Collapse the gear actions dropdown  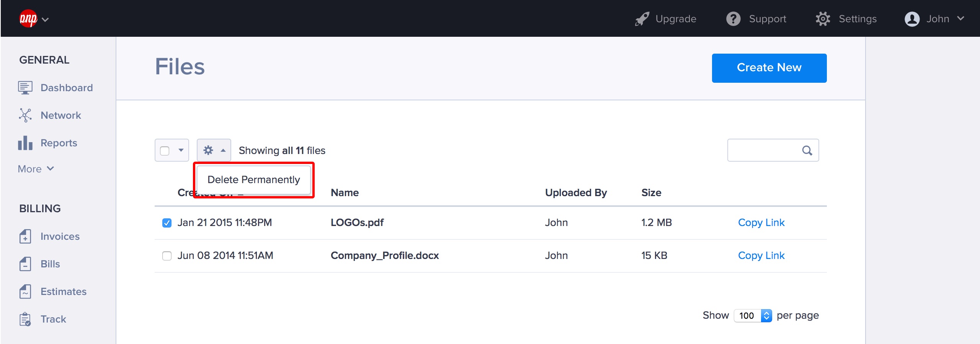[x=214, y=150]
